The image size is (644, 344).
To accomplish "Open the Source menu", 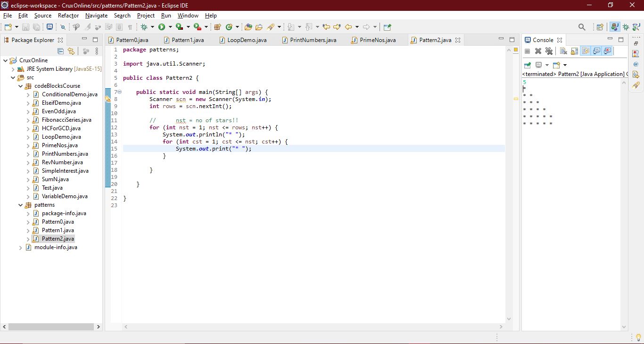I will [x=42, y=16].
